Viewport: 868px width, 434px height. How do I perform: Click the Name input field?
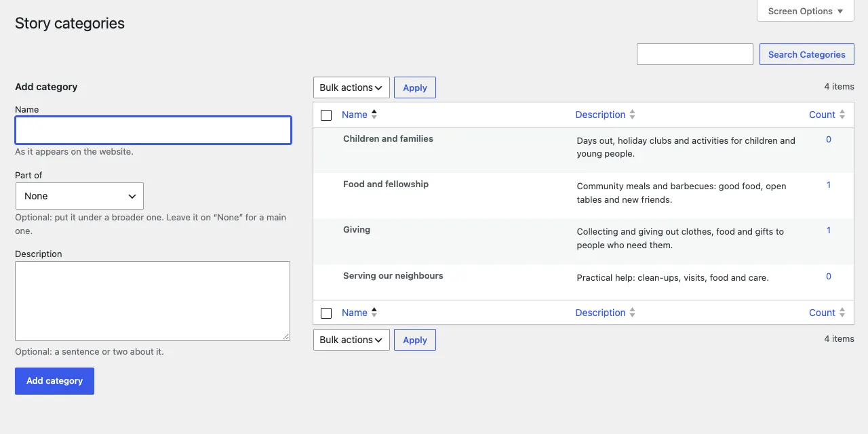point(153,130)
